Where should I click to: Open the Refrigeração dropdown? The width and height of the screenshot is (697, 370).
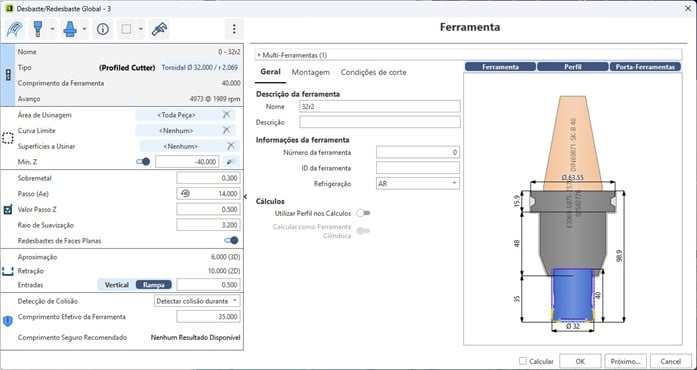[x=418, y=183]
